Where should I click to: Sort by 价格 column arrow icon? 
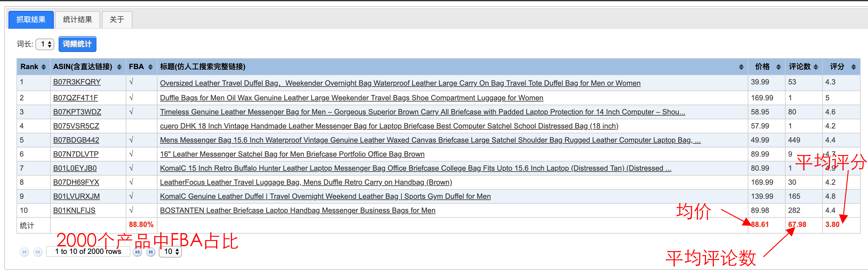click(x=778, y=67)
